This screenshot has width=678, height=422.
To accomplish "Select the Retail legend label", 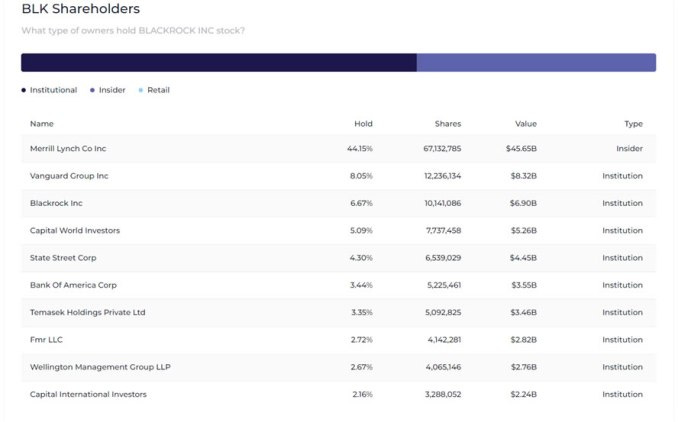I will coord(158,90).
